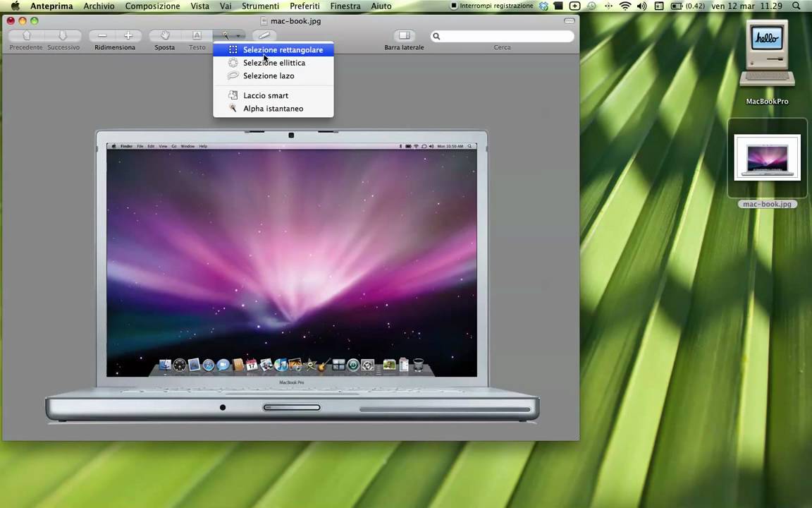The width and height of the screenshot is (812, 508).
Task: Open the Composizione menu
Action: pyautogui.click(x=152, y=6)
